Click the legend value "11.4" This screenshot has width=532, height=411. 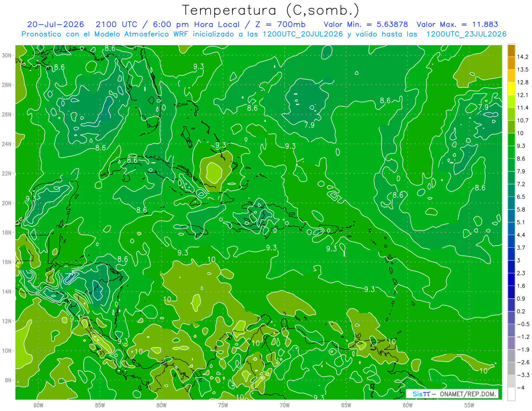pyautogui.click(x=523, y=108)
